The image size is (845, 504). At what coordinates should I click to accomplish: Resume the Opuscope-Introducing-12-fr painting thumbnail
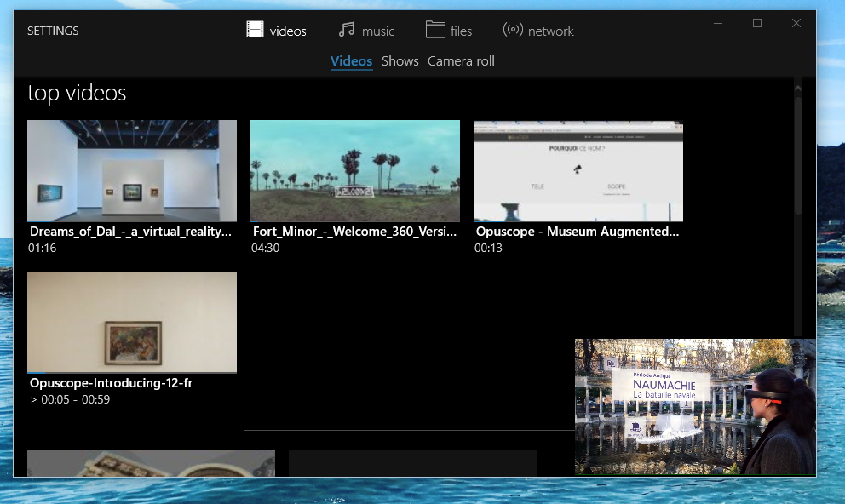(132, 322)
